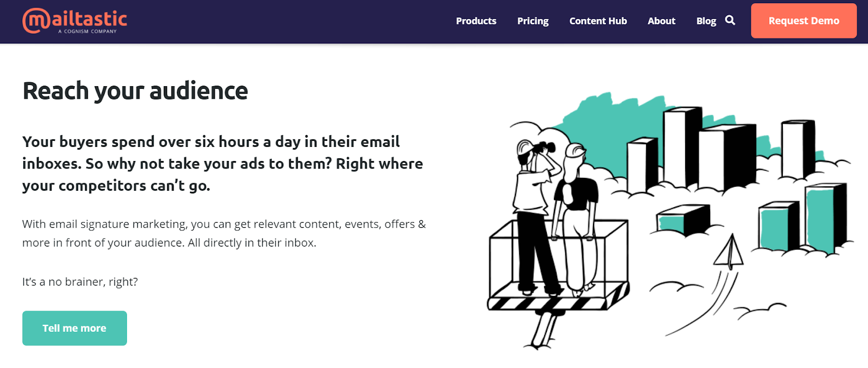Click the 'A Cognism Company' tagline
868x368 pixels.
coord(87,31)
